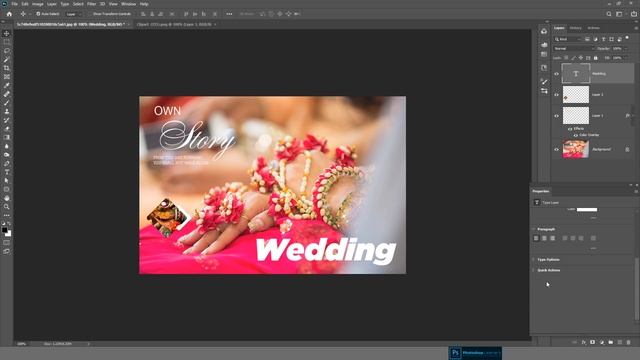640x360 pixels.
Task: Switch to the second document tab
Action: (174, 24)
